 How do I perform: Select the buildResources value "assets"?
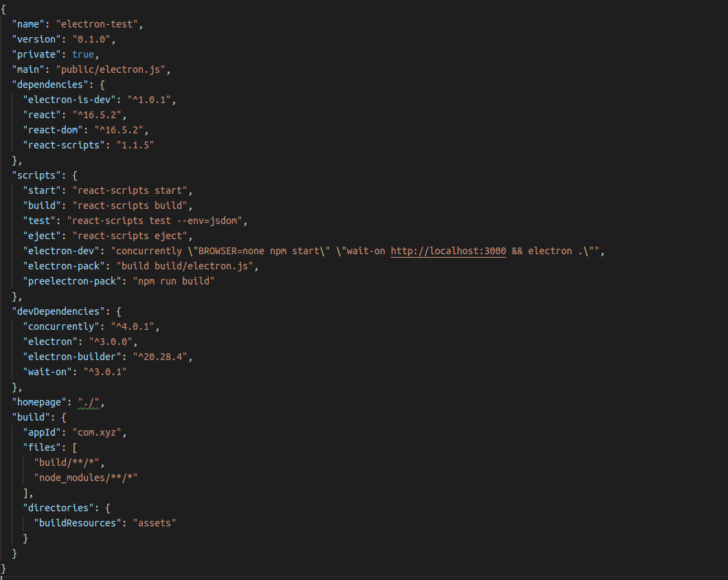click(154, 522)
